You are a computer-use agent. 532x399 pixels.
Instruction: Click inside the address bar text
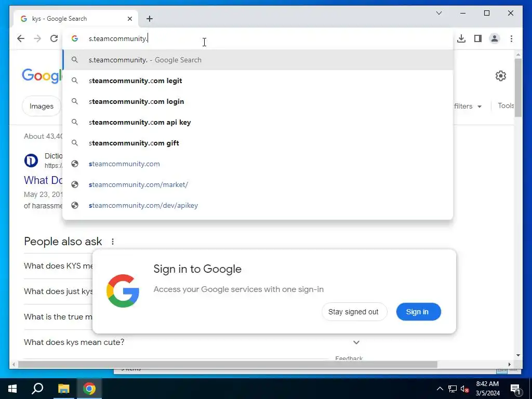tap(118, 38)
